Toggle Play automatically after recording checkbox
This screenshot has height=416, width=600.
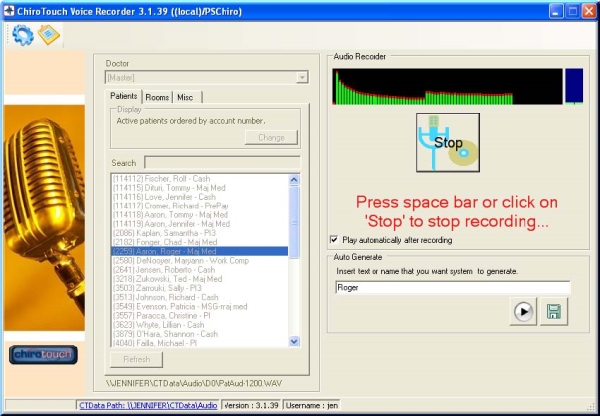click(x=335, y=240)
